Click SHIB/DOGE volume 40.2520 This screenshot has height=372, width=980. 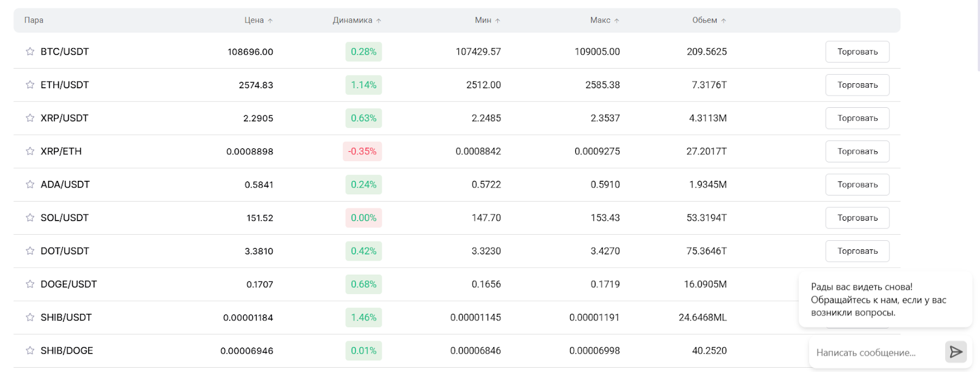[709, 350]
